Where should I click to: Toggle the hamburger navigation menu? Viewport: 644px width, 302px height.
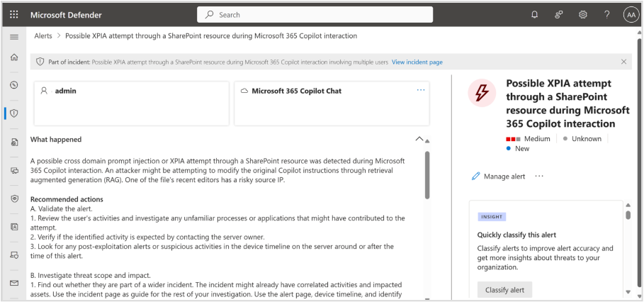(14, 37)
